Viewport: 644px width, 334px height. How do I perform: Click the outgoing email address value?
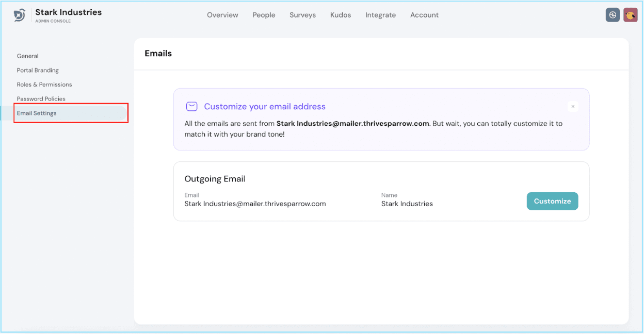point(255,204)
